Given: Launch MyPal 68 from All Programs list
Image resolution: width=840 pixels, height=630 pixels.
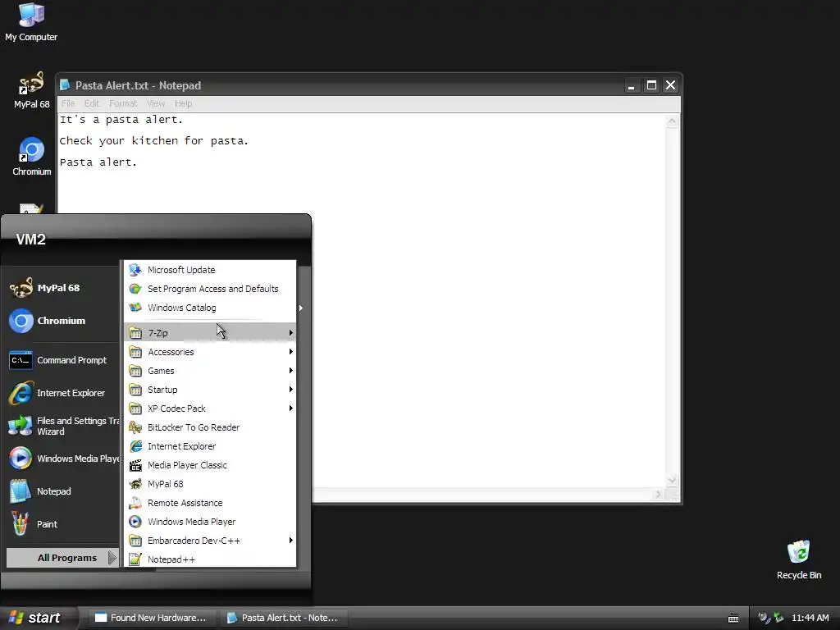Looking at the screenshot, I should (x=210, y=484).
